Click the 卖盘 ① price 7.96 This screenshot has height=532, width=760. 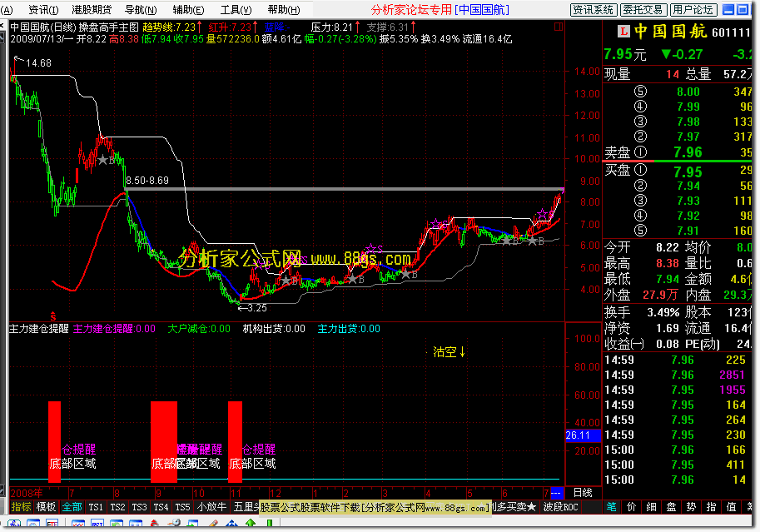click(x=688, y=152)
